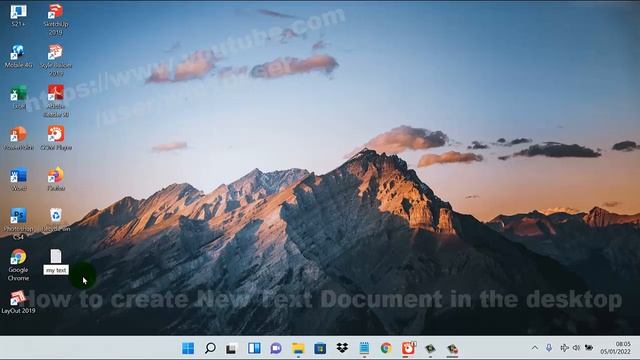The height and width of the screenshot is (360, 640).
Task: Select the Firefox desktop shortcut
Action: pyautogui.click(x=56, y=179)
